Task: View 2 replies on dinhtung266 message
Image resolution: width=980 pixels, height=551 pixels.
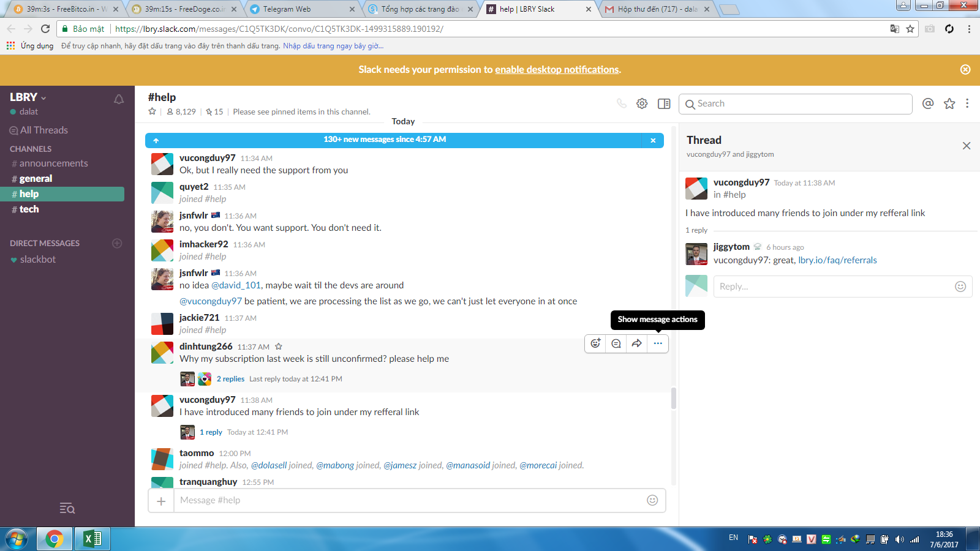Action: point(230,379)
